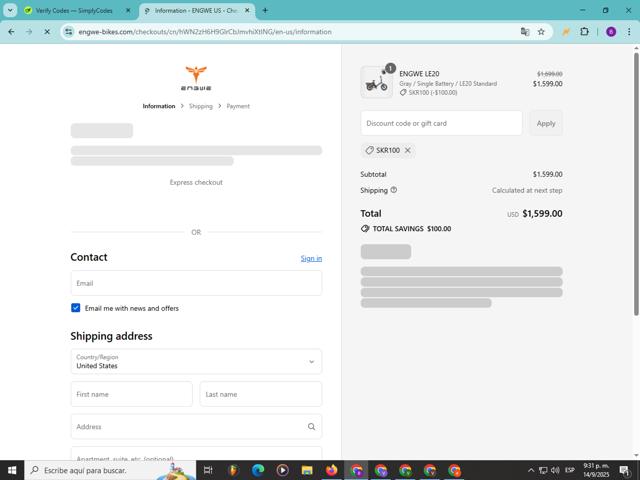640x480 pixels.
Task: Open Task View in the taskbar
Action: point(208,470)
